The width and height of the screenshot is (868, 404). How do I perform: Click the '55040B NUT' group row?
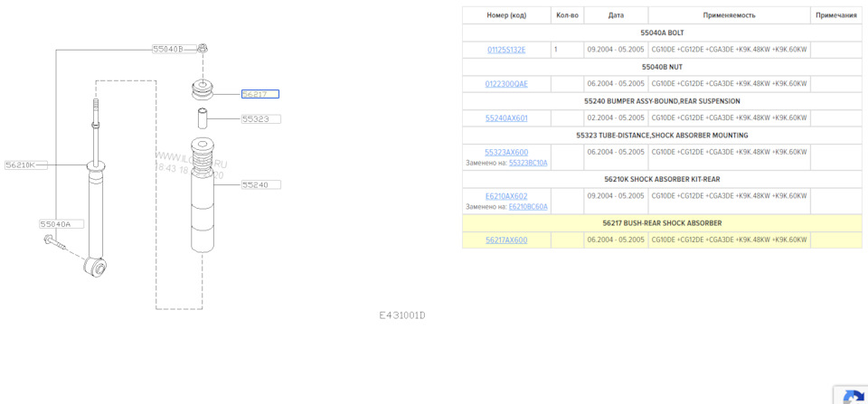[662, 67]
